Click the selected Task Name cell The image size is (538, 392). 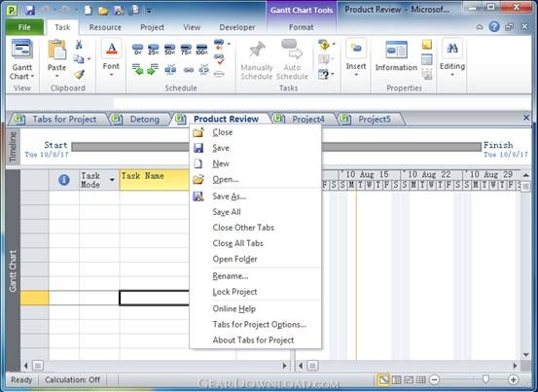click(154, 298)
